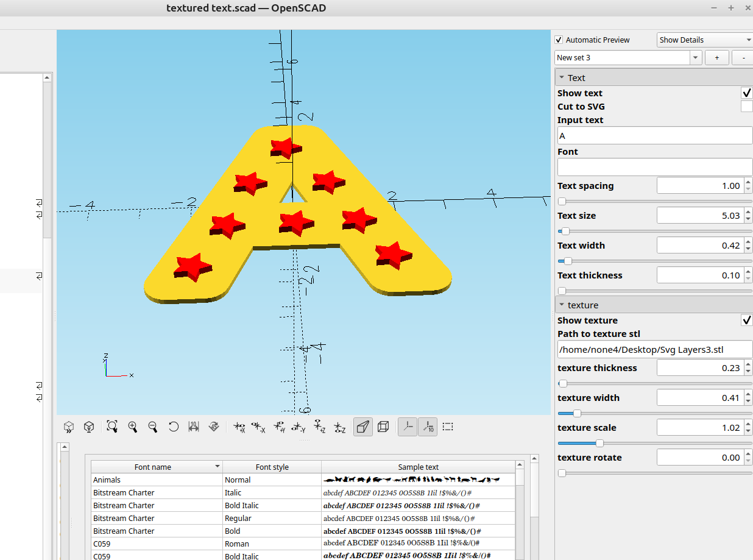Switch to the +Z axis view

coord(320,427)
